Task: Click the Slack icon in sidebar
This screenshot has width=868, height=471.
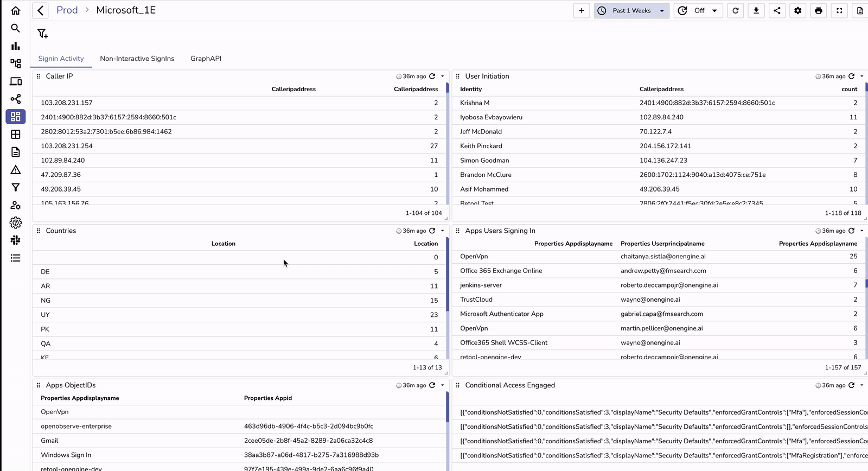Action: [x=16, y=240]
